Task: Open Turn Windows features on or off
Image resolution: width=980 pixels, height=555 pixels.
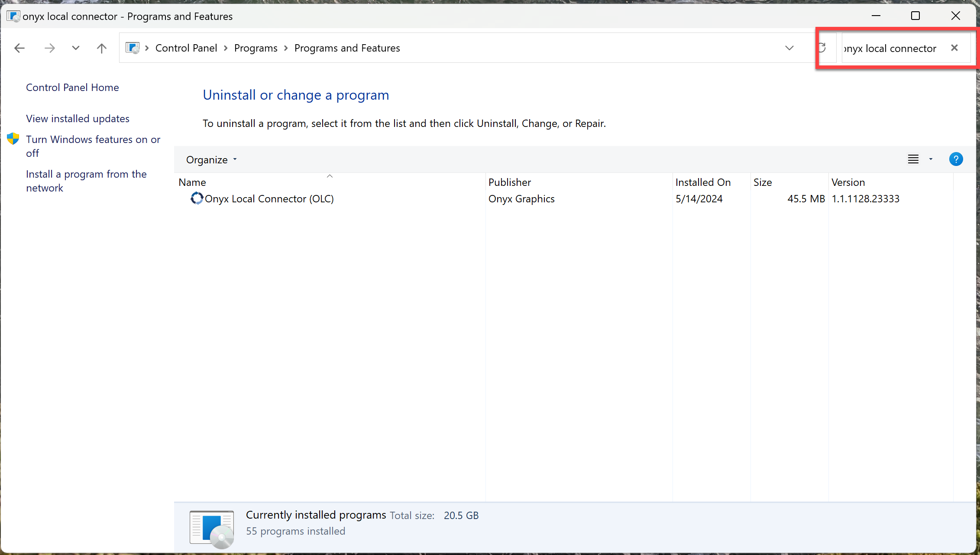Action: point(93,146)
